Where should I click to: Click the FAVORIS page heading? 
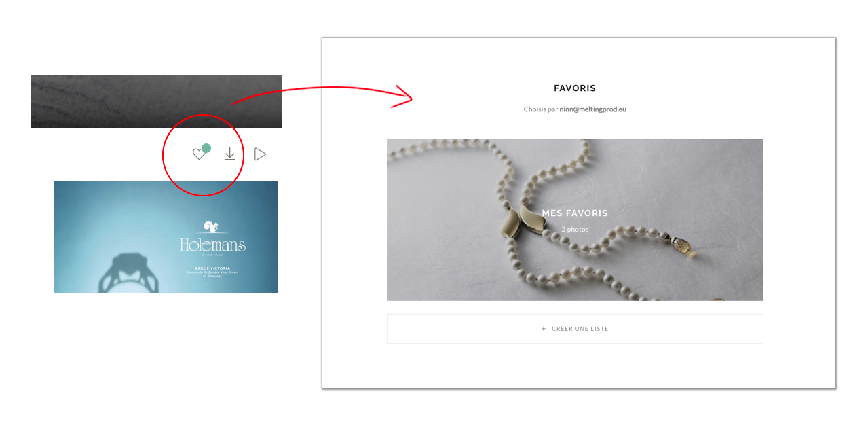pyautogui.click(x=575, y=88)
